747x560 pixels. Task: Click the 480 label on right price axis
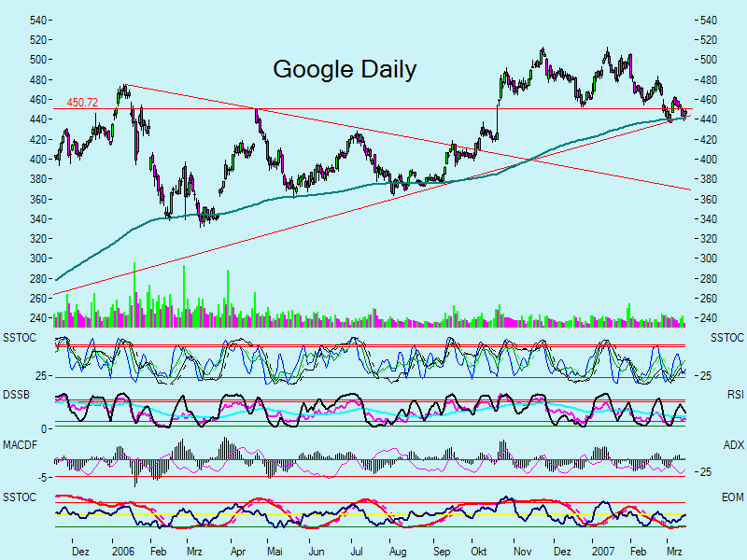(709, 79)
